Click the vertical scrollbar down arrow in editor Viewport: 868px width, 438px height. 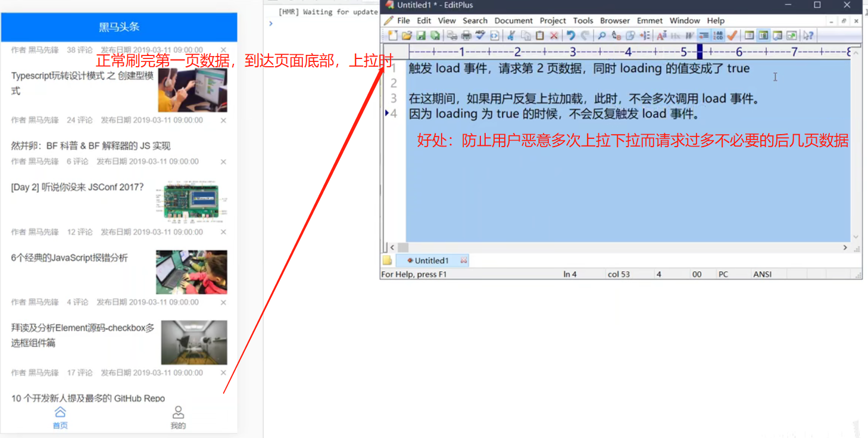(x=856, y=237)
